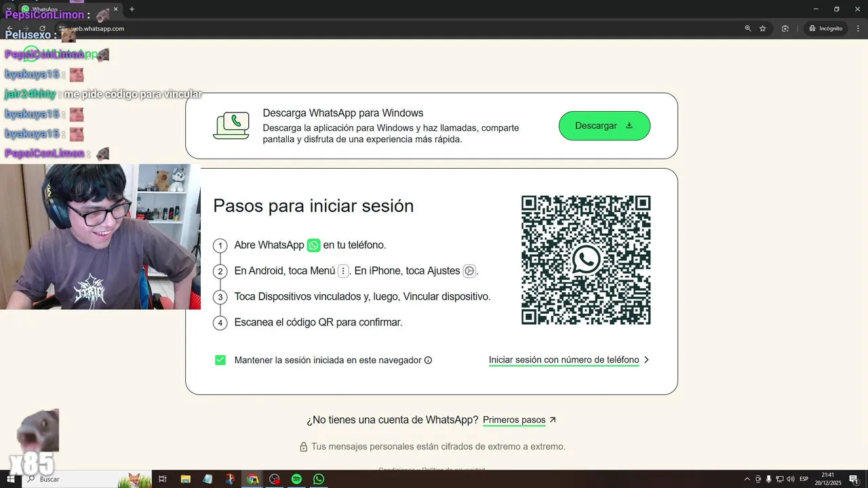Click the green WhatsApp icon in step 1
Viewport: 868px width, 488px height.
(313, 245)
